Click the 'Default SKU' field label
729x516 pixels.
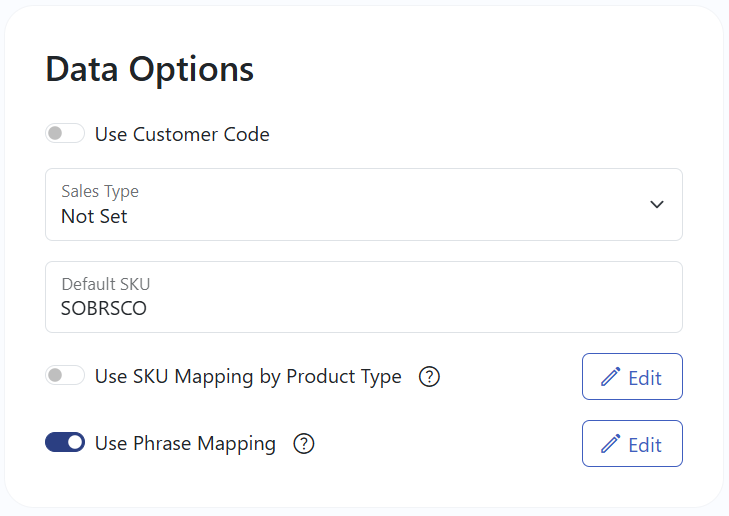105,284
